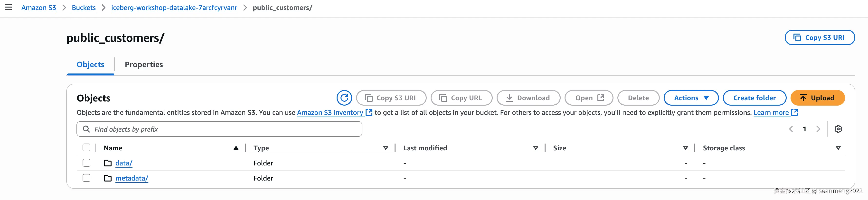
Task: Click the refresh objects icon
Action: click(x=344, y=98)
